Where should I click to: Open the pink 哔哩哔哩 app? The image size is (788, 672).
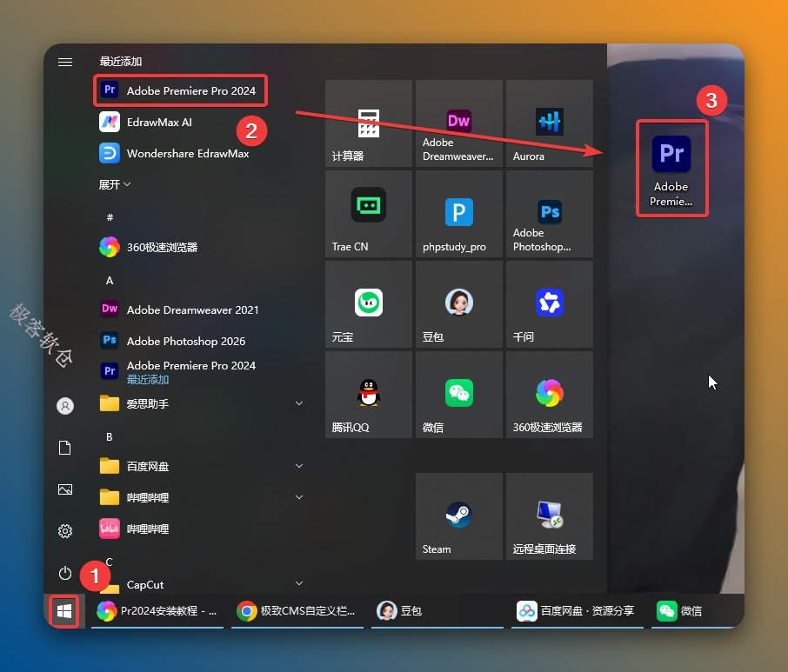pyautogui.click(x=201, y=529)
